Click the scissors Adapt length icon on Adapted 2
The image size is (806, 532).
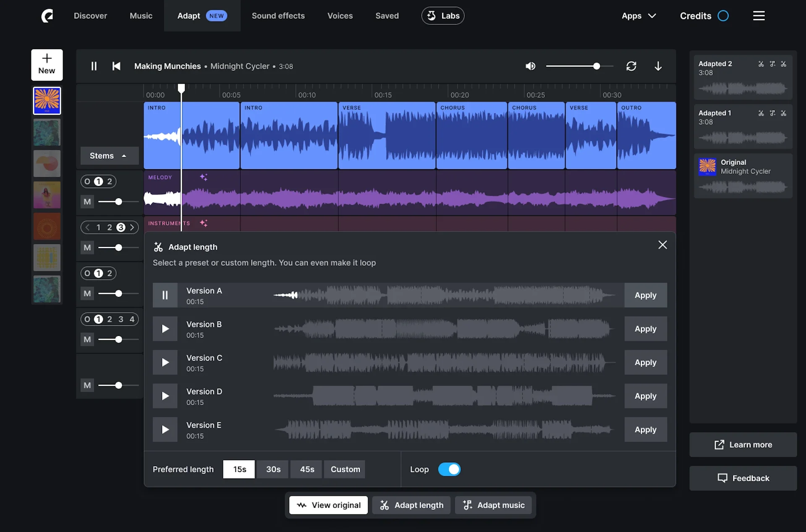point(761,63)
